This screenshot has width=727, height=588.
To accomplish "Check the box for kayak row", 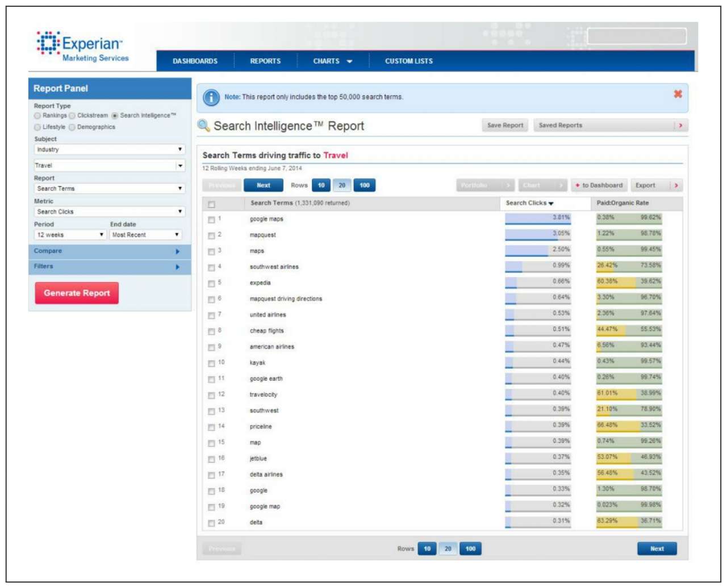I will coord(211,363).
